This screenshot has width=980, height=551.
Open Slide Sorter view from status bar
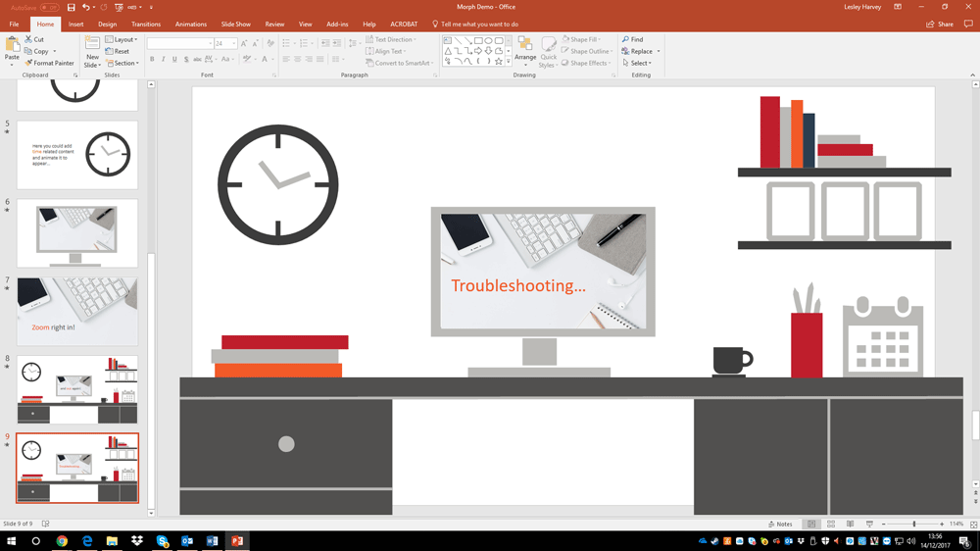tap(831, 525)
